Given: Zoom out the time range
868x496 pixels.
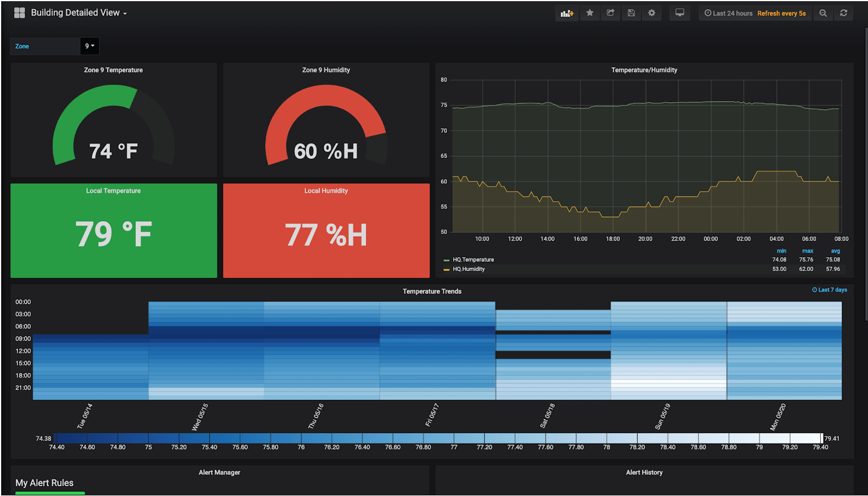Looking at the screenshot, I should click(x=823, y=13).
